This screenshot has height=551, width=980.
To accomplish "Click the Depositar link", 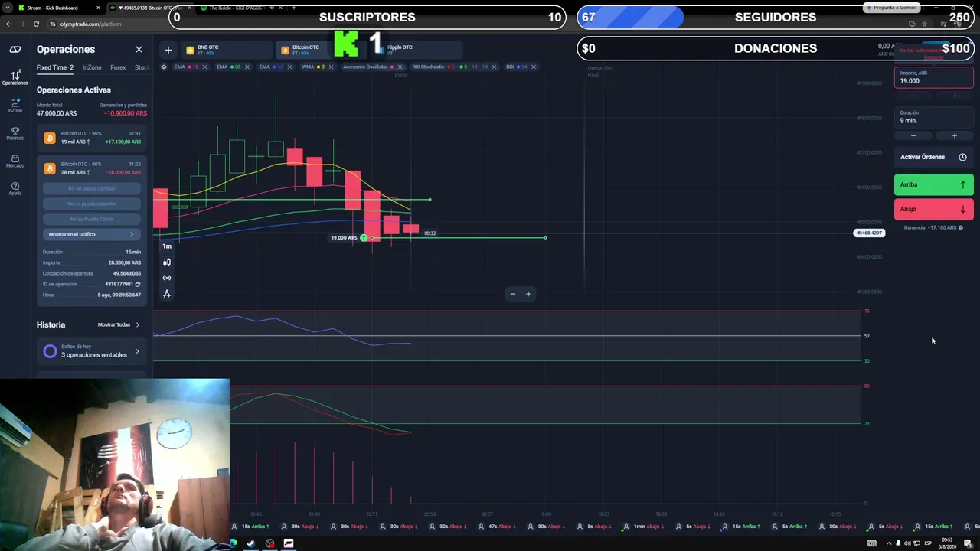I will pyautogui.click(x=933, y=57).
